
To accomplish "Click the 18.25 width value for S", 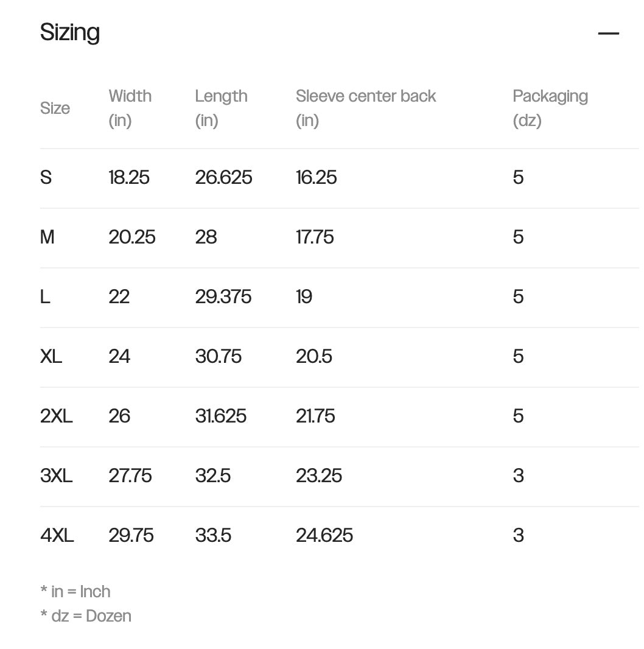I will click(129, 178).
